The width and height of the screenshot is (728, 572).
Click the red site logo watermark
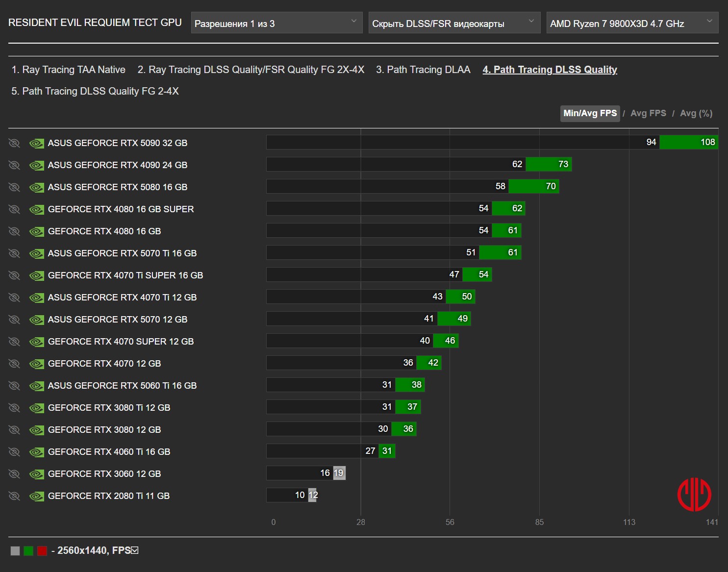(694, 495)
